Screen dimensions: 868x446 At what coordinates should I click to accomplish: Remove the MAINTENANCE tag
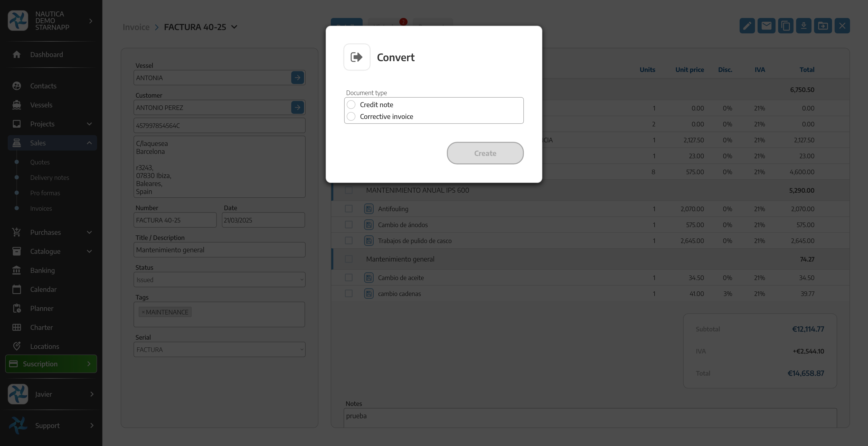pos(143,312)
